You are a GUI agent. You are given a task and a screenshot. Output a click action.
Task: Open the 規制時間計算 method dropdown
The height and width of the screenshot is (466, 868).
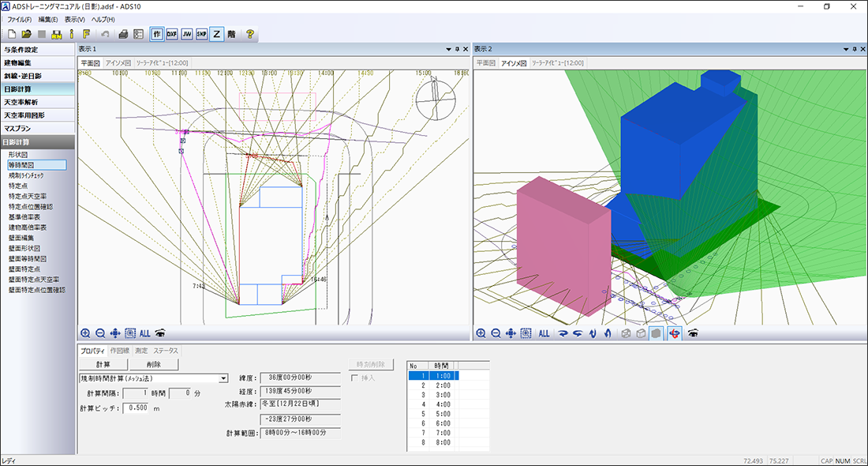coord(223,378)
